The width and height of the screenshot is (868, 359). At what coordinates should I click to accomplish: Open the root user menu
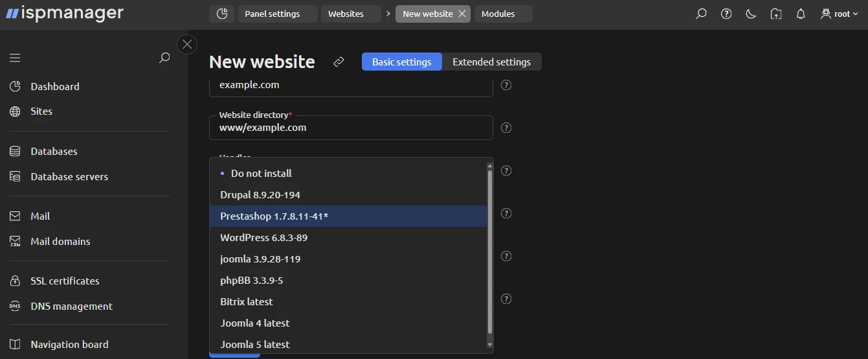point(840,14)
